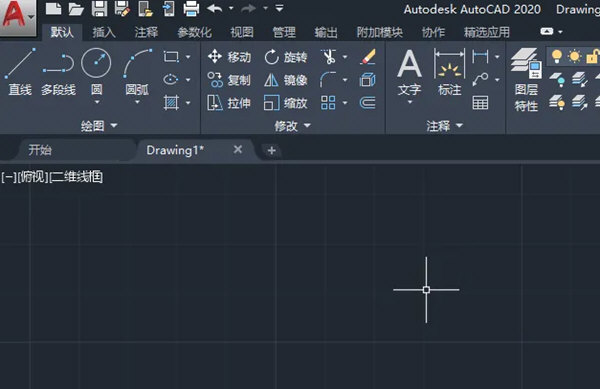Expand the Circle (圆) options arrow
The image size is (600, 389).
pyautogui.click(x=96, y=102)
